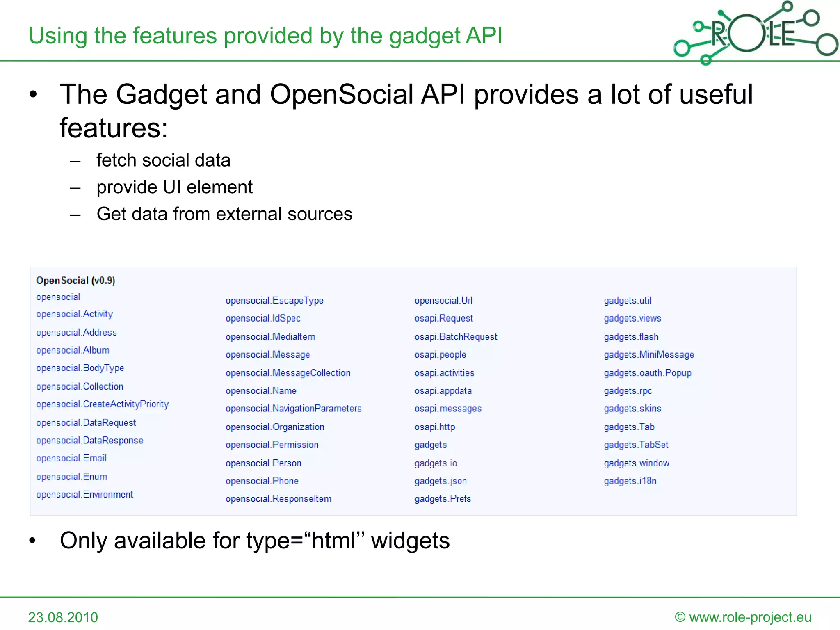Image resolution: width=840 pixels, height=630 pixels.
Task: Open the gadgets.TabSet link
Action: pyautogui.click(x=636, y=445)
